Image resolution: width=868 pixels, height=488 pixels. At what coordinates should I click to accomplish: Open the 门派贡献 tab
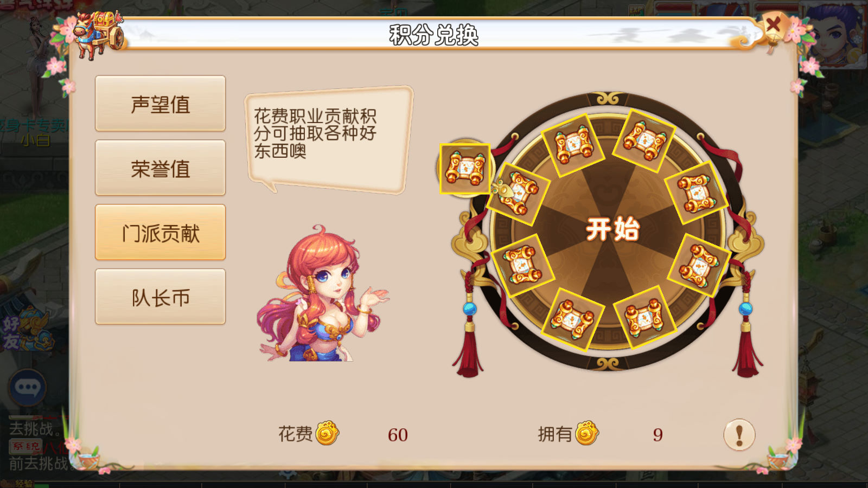click(160, 233)
